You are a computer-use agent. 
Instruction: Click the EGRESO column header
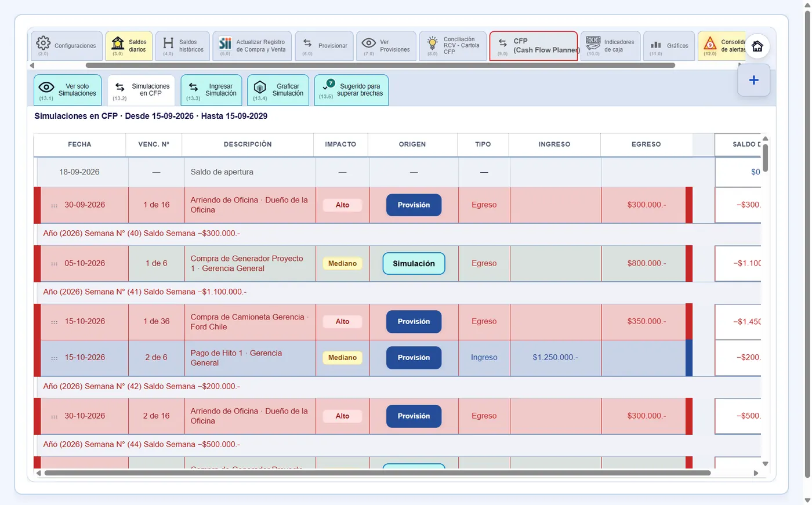(x=646, y=144)
